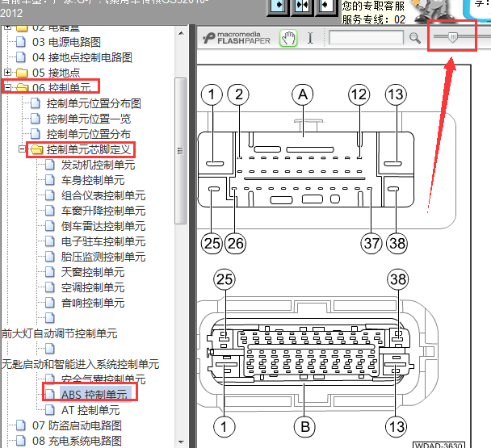The width and height of the screenshot is (491, 448).
Task: Click the macromedia FlashPaper logo
Action: point(237,38)
